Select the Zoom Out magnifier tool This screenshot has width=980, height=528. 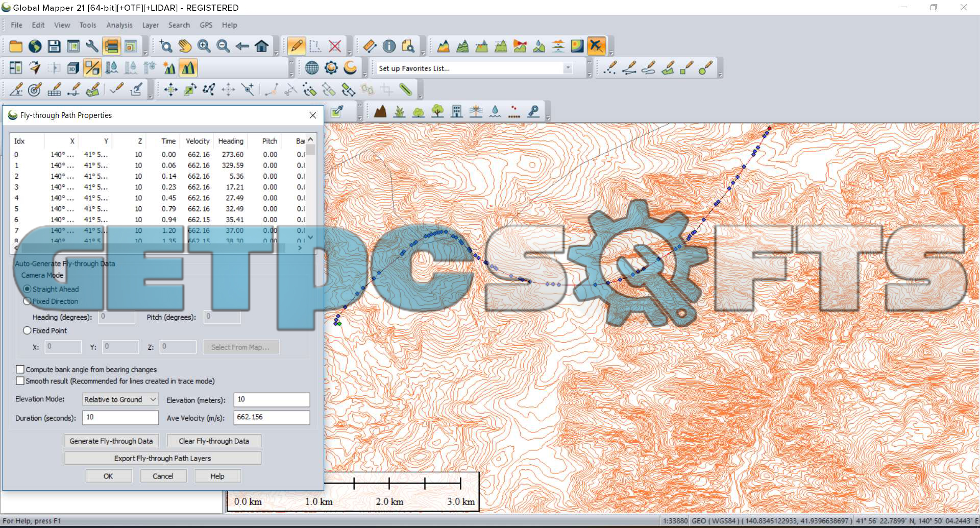pyautogui.click(x=223, y=46)
